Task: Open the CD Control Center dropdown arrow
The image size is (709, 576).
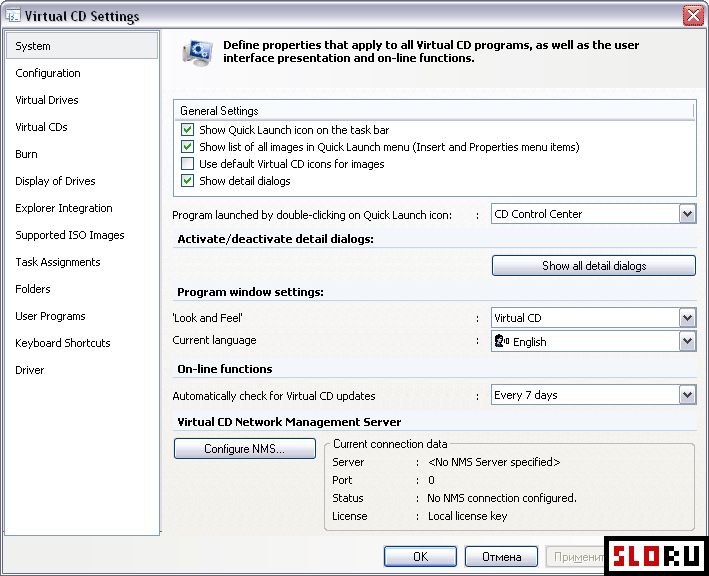Action: point(687,214)
